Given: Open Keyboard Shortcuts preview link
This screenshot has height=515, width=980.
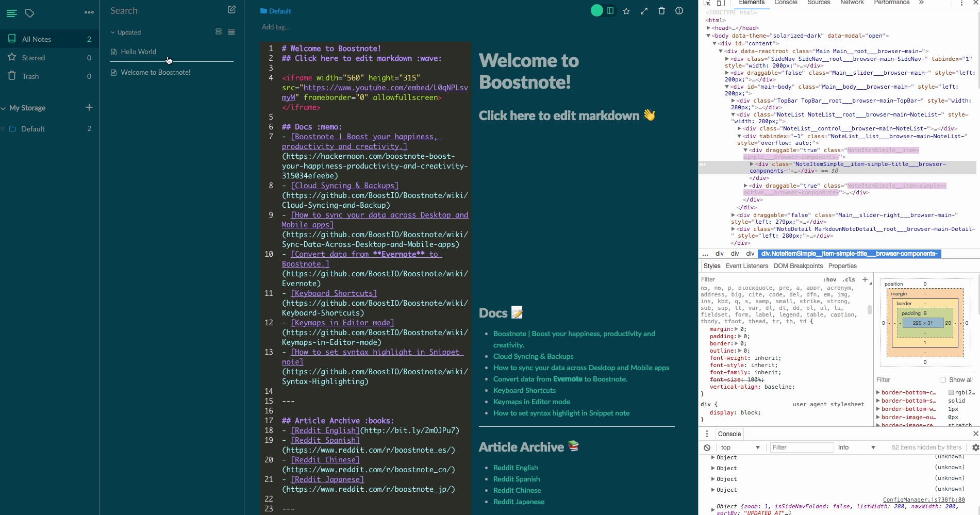Looking at the screenshot, I should point(524,390).
